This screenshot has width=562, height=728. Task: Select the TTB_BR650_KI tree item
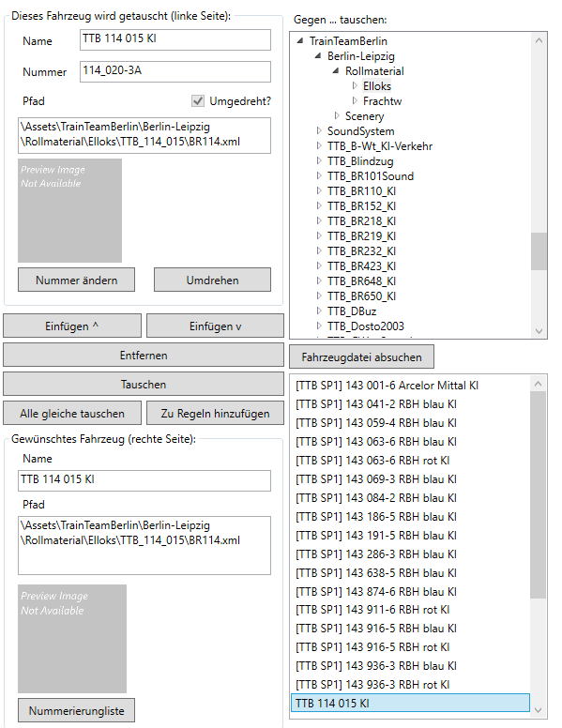(361, 296)
